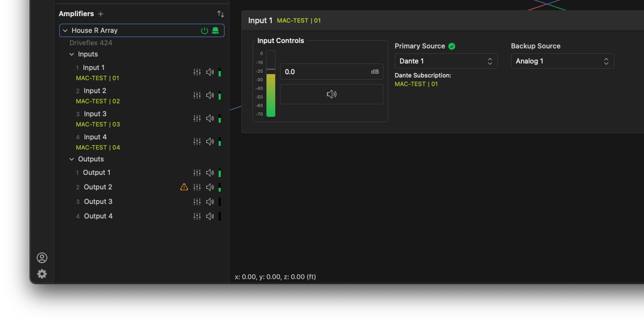
Task: Collapse the House R Array tree entry
Action: tap(66, 30)
